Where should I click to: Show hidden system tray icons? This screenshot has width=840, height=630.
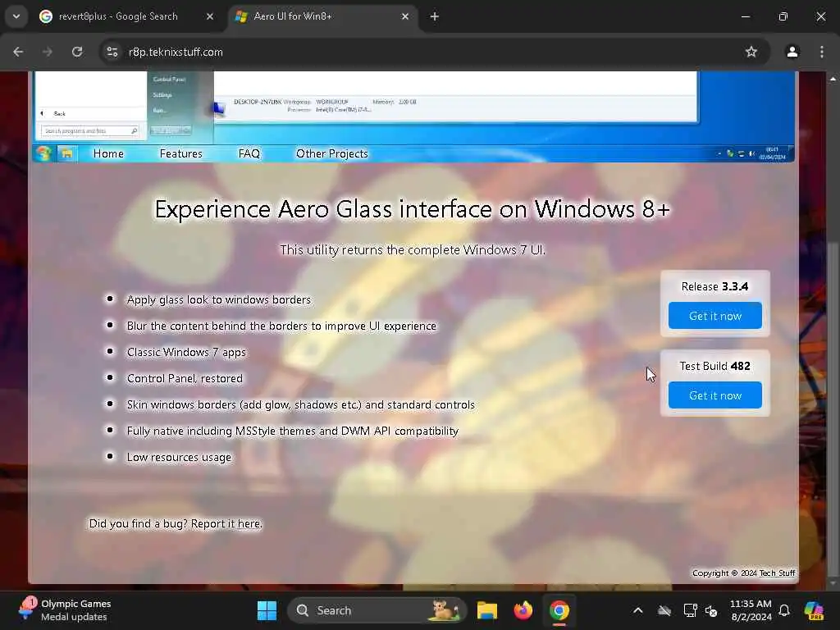(x=637, y=610)
